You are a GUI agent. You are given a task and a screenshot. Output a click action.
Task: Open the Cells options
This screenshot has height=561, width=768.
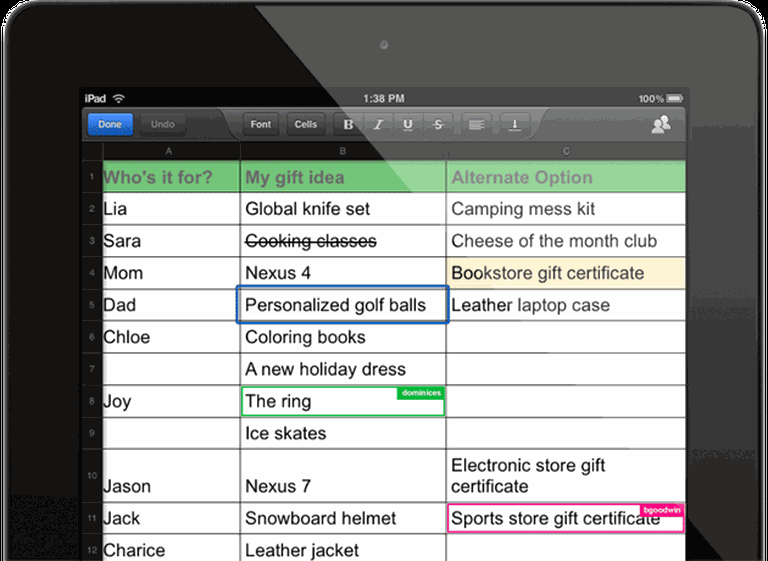click(306, 124)
